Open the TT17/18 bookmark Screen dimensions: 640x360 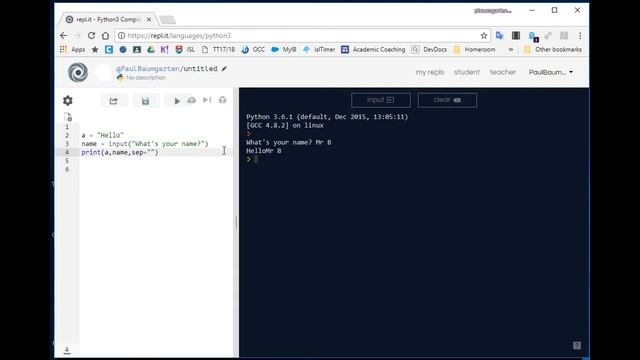218,49
